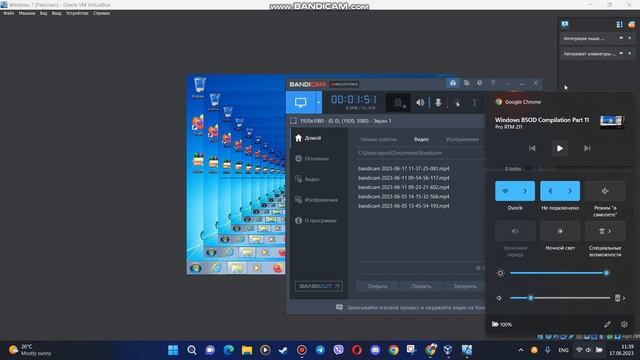The width and height of the screenshot is (640, 360).
Task: Click the taskbar Search icon
Action: (191, 350)
